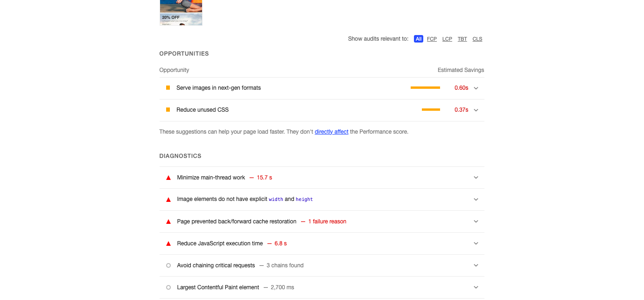Click red triangle beside Reduce JavaScript execution time
This screenshot has height=300, width=644.
(x=168, y=243)
